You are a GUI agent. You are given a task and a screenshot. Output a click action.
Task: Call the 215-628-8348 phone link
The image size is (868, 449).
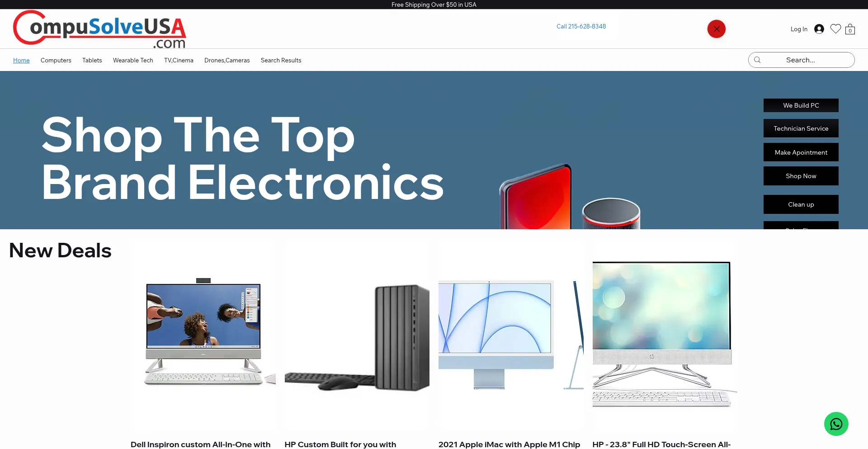(581, 26)
